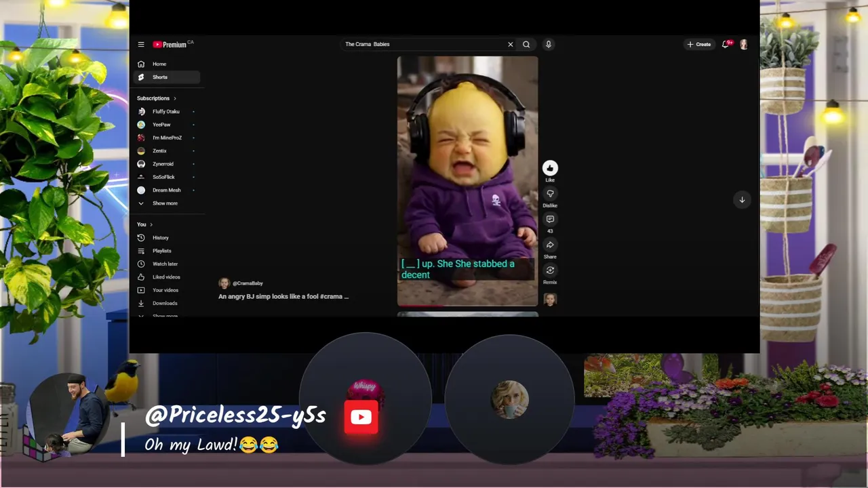This screenshot has height=488, width=868.
Task: Open the I'm MineProZ subscription channel
Action: coord(166,138)
